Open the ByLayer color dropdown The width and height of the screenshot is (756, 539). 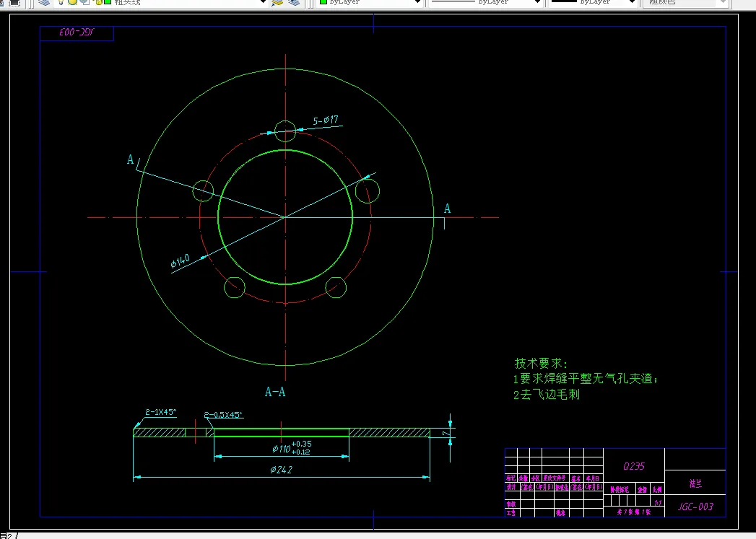tap(417, 2)
